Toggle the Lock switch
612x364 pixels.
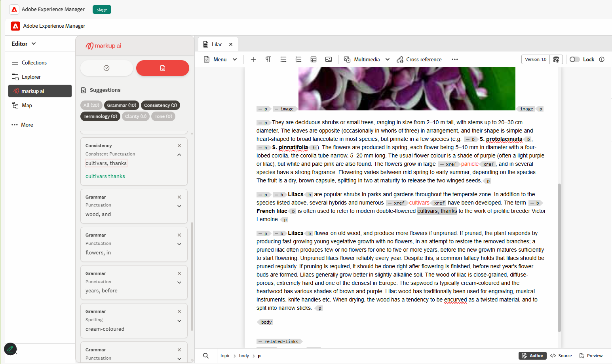(574, 59)
